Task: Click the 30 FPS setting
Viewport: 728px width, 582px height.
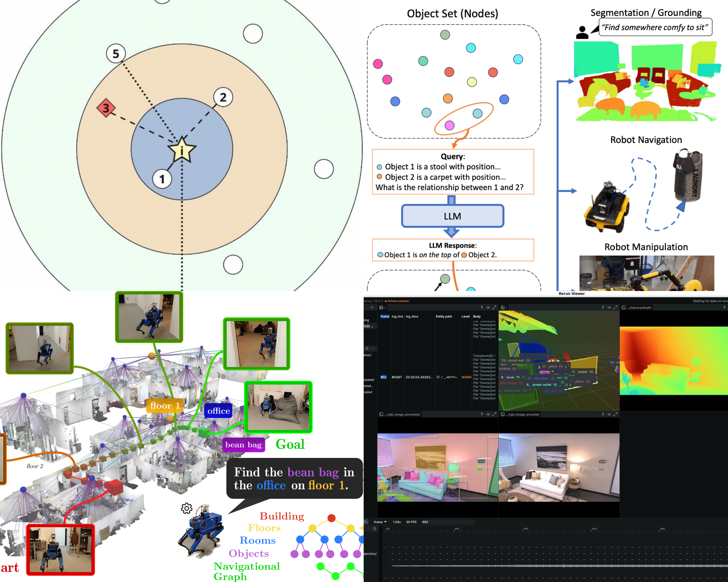Action: (411, 522)
